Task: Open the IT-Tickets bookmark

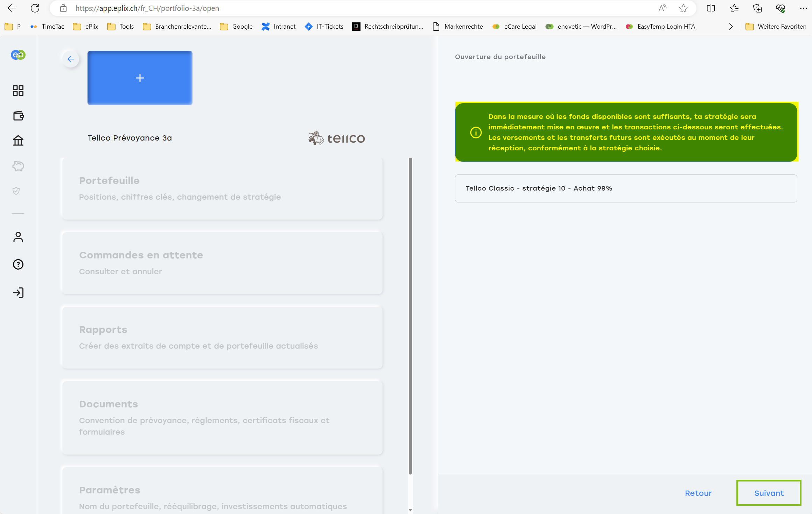Action: pos(324,27)
